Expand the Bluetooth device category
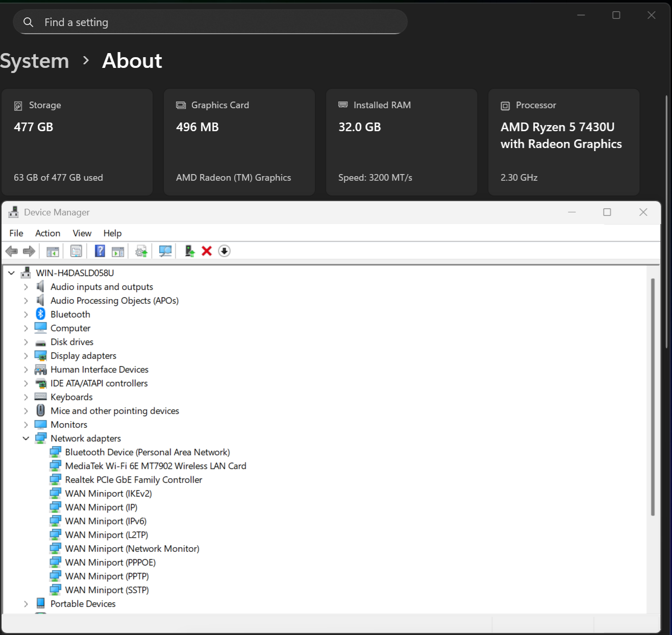The image size is (672, 635). click(26, 314)
